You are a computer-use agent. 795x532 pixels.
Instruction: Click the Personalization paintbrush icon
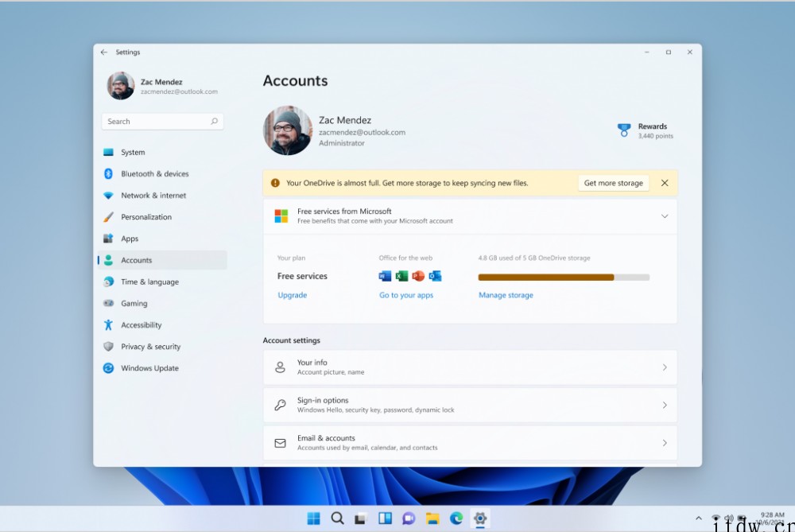click(x=108, y=217)
